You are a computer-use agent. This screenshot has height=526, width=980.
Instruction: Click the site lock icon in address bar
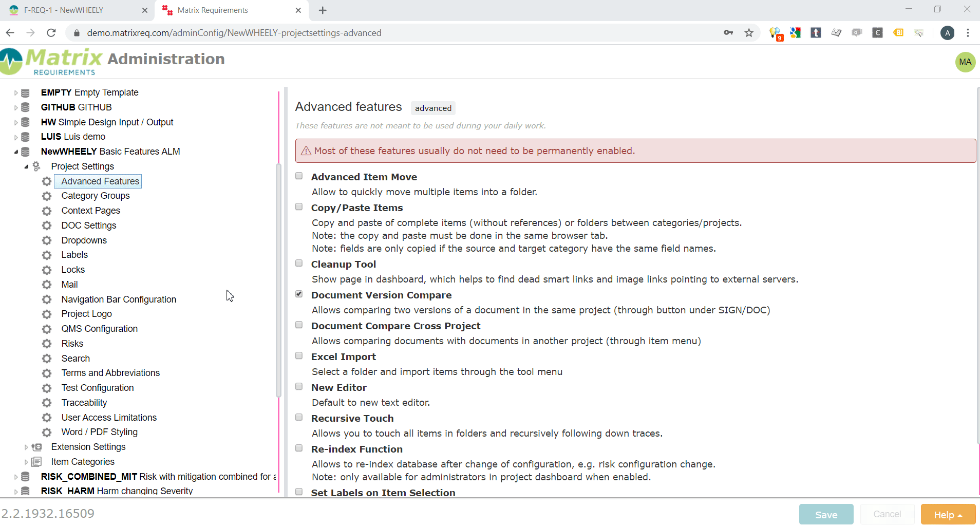[x=77, y=33]
